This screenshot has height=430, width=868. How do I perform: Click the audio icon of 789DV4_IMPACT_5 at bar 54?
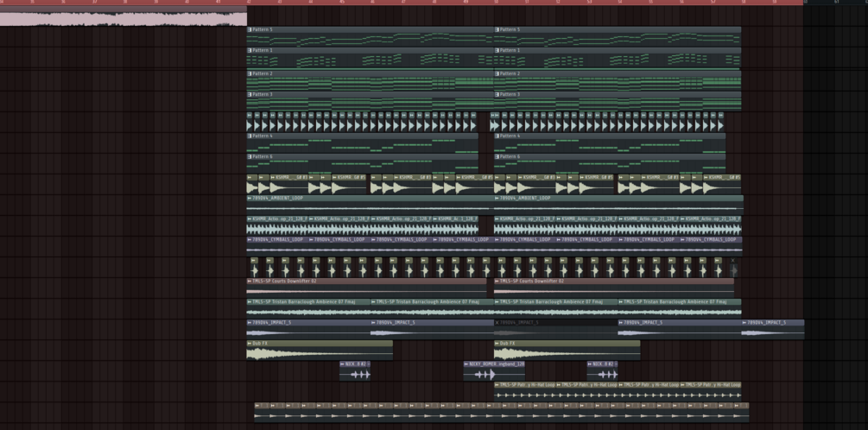click(621, 323)
